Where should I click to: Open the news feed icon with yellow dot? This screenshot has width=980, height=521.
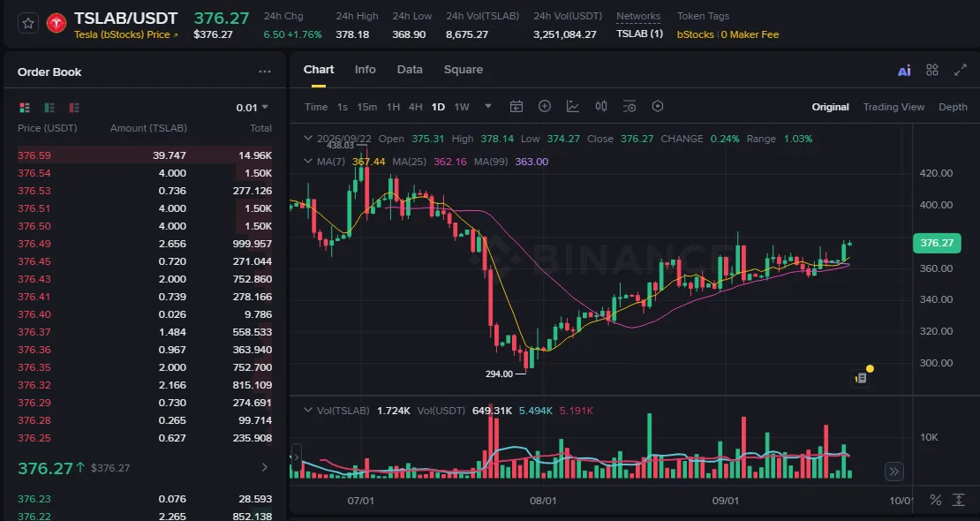[x=861, y=377]
